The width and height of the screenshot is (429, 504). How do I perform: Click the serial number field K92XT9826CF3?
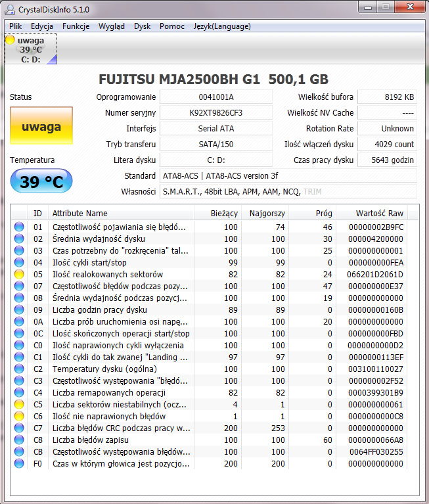click(x=216, y=112)
